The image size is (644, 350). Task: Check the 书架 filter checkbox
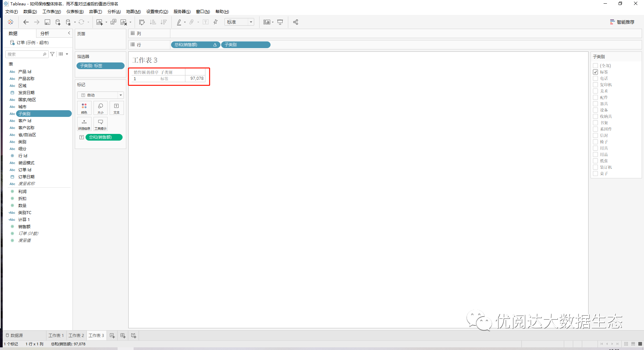[595, 123]
